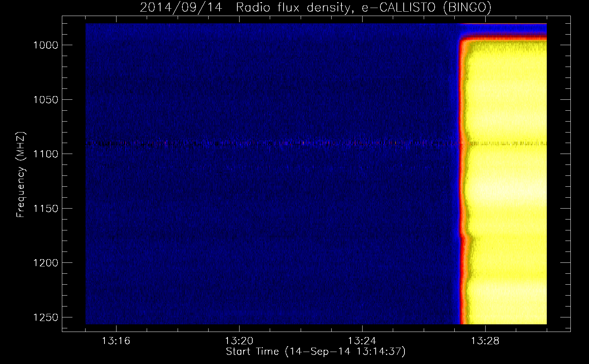Click the 1150 frequency tick label
Image resolution: width=589 pixels, height=364 pixels.
tap(46, 209)
